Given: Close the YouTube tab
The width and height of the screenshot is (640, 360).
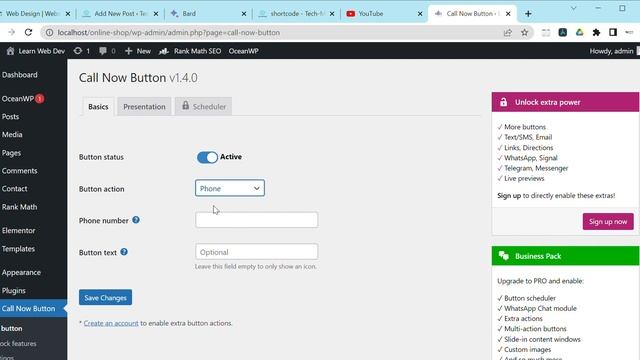Looking at the screenshot, I should click(x=420, y=13).
